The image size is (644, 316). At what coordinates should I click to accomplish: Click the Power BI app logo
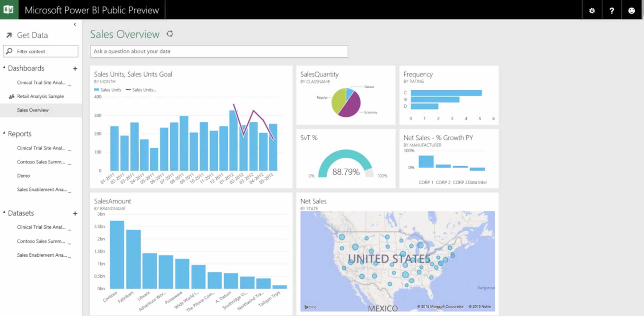[x=9, y=9]
